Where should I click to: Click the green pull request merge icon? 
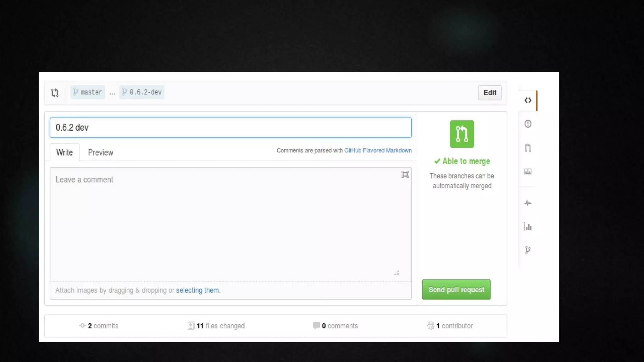(462, 134)
